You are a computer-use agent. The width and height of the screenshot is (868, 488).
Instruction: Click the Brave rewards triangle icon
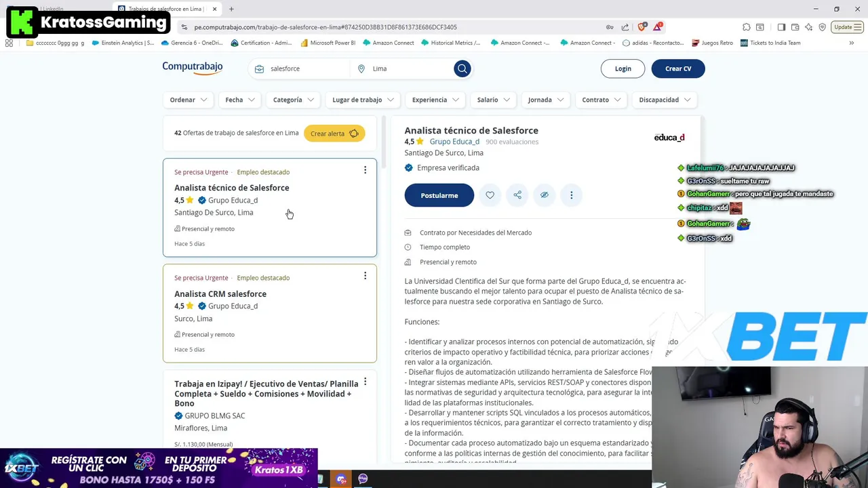[658, 27]
